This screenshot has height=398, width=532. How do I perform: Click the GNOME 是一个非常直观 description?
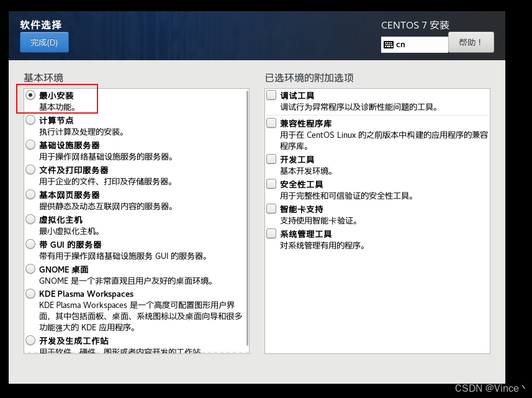pos(126,281)
